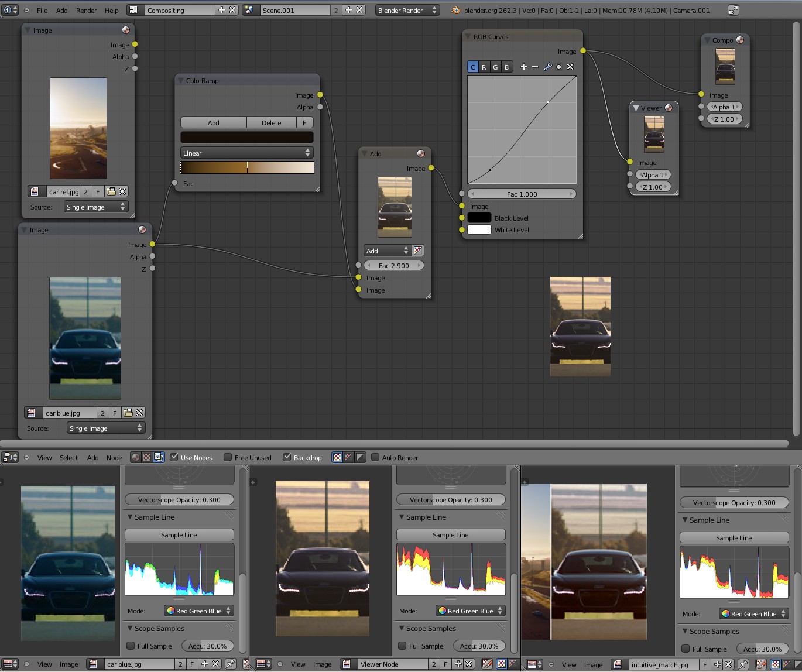
Task: Change Source dropdown for car ref.jpg
Action: point(96,207)
